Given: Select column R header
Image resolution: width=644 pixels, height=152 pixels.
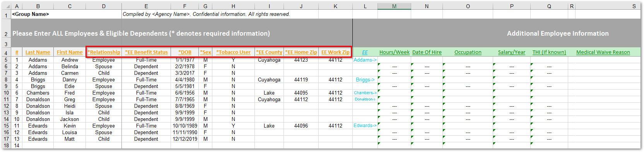Looking at the screenshot, I should pyautogui.click(x=572, y=6).
